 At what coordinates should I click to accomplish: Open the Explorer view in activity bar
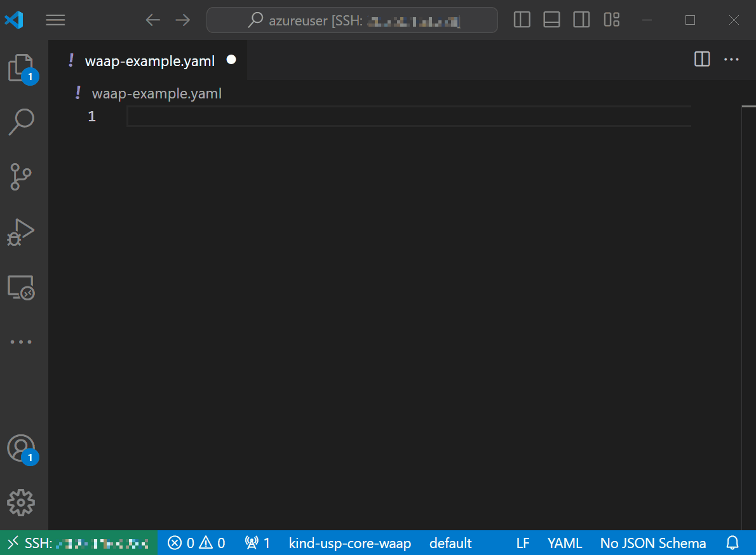coord(21,67)
